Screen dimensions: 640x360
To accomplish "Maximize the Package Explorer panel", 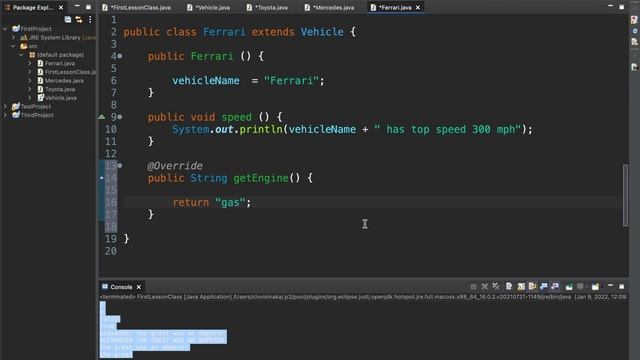I will (88, 7).
